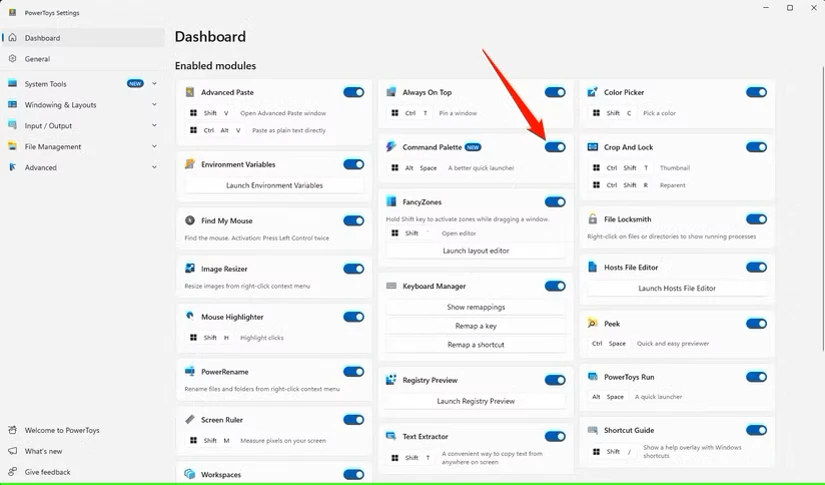Click the File Locksmith module icon
The width and height of the screenshot is (825, 485).
(x=593, y=219)
